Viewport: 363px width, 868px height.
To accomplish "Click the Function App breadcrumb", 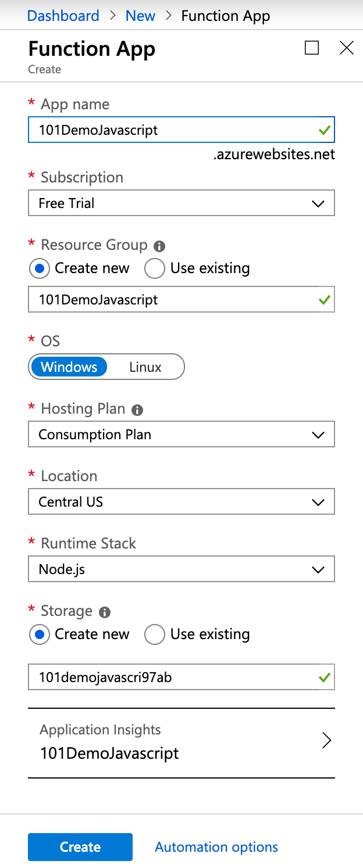I will (x=226, y=16).
